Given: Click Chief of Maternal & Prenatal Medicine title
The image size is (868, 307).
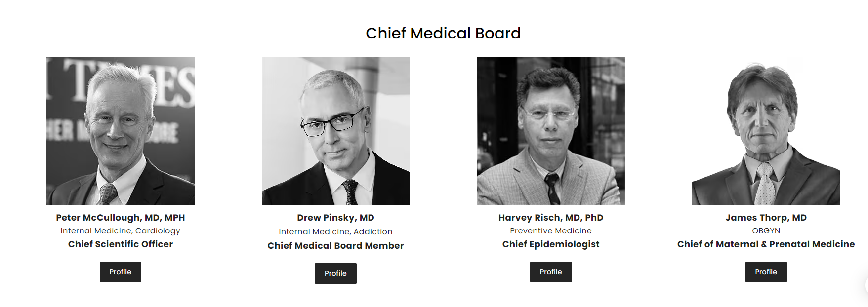Looking at the screenshot, I should [x=766, y=244].
